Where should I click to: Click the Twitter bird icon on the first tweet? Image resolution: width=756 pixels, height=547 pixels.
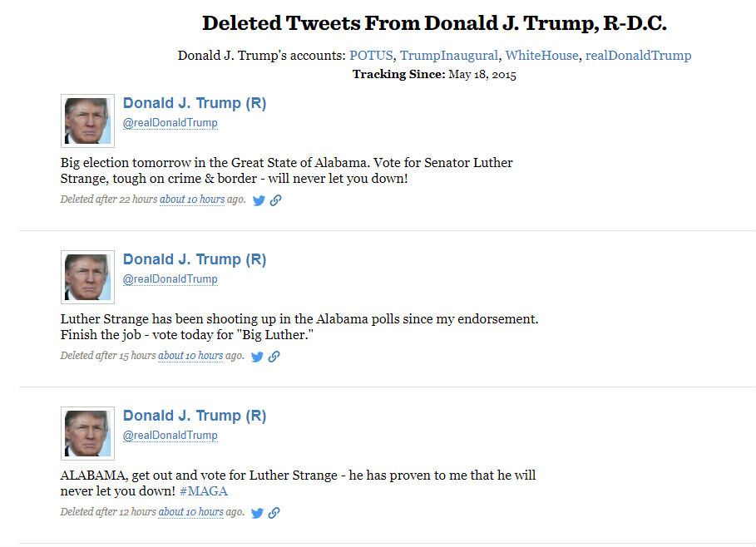pyautogui.click(x=258, y=200)
